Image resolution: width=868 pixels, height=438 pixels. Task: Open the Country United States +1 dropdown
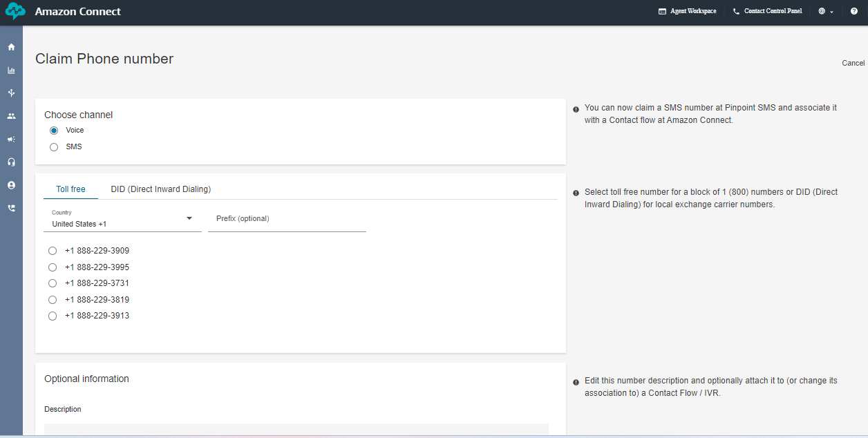point(122,219)
